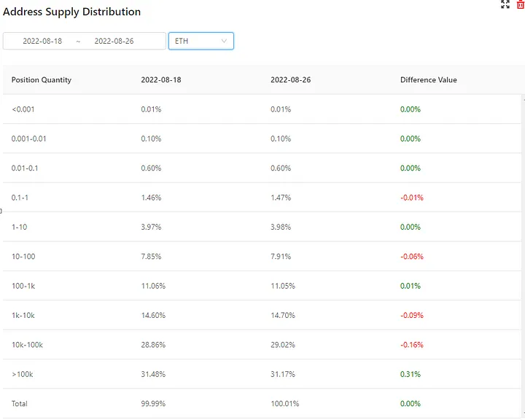Click the 2022-08-18 column header

[161, 79]
